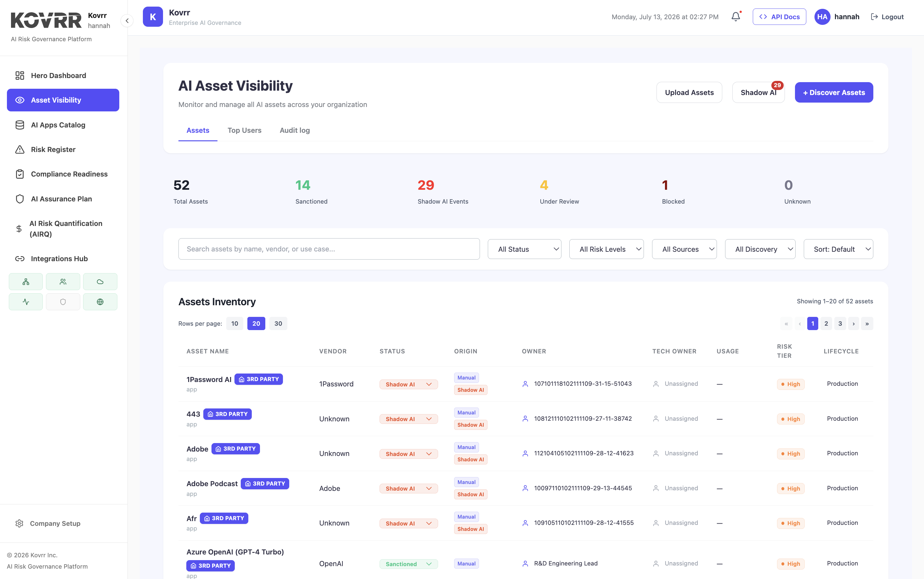Click the globe integration icon tile

pos(100,302)
